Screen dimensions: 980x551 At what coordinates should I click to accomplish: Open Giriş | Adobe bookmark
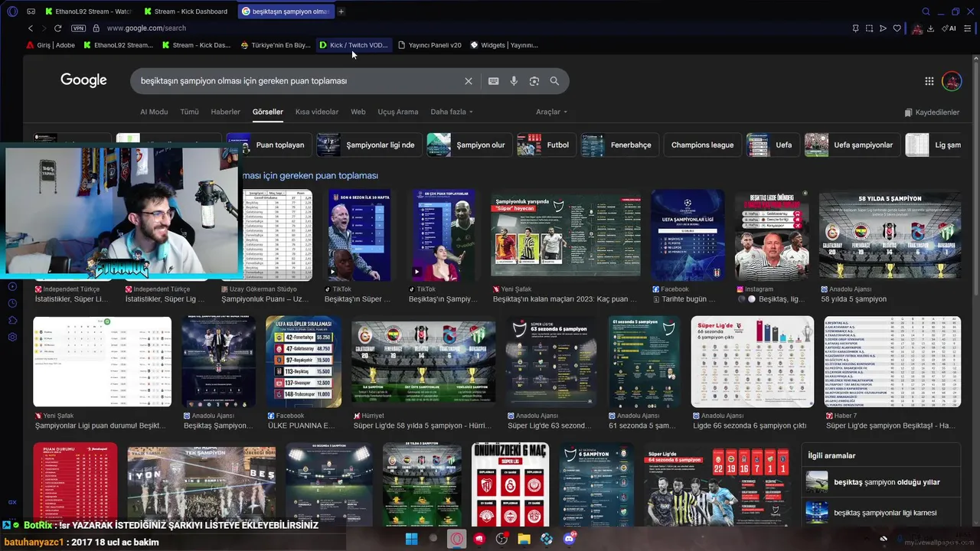click(51, 45)
